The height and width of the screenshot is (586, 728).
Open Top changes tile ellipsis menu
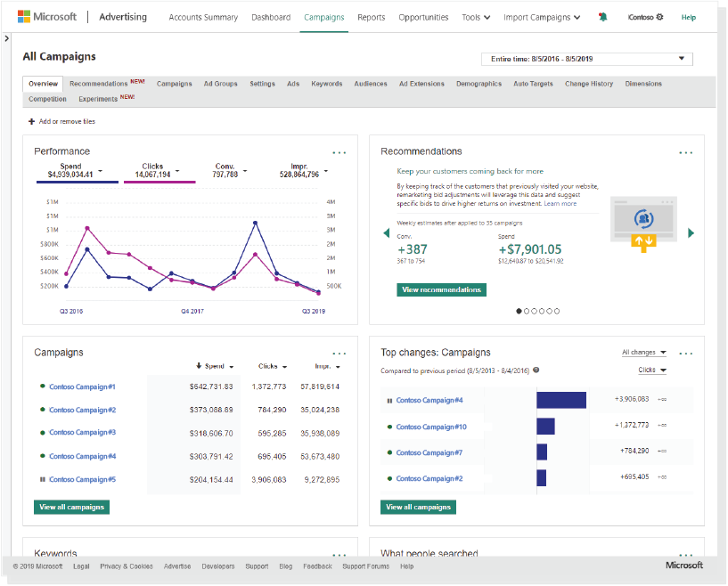(x=686, y=354)
